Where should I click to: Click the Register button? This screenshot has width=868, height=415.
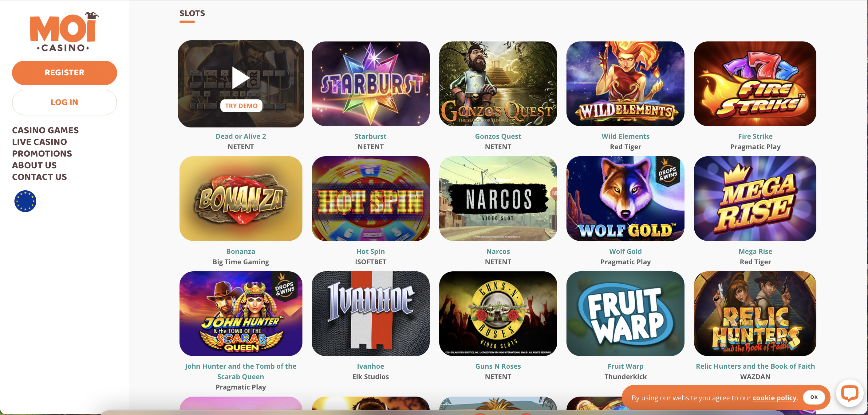pos(64,73)
